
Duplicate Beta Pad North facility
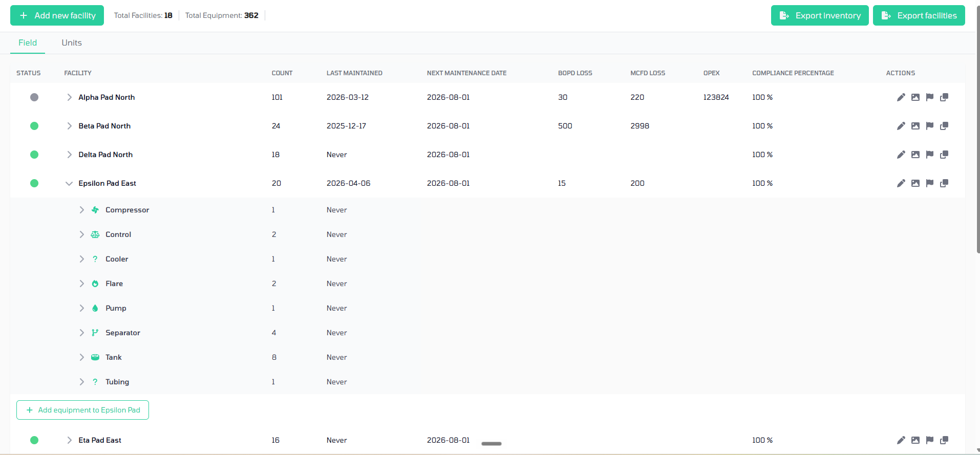(944, 126)
